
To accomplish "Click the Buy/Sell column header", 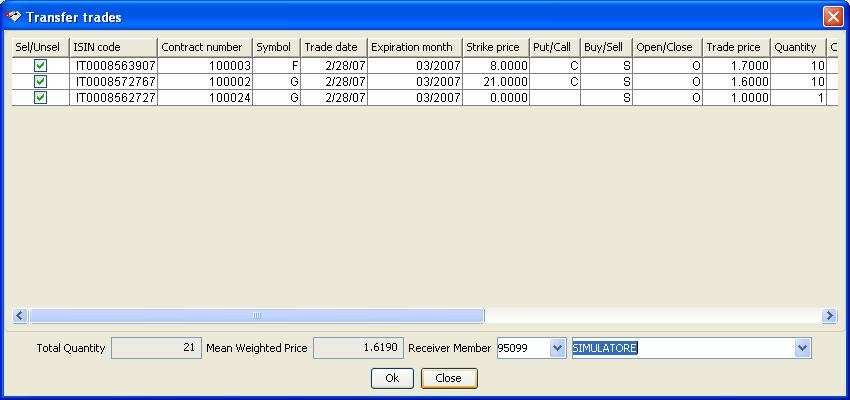I will pos(606,47).
